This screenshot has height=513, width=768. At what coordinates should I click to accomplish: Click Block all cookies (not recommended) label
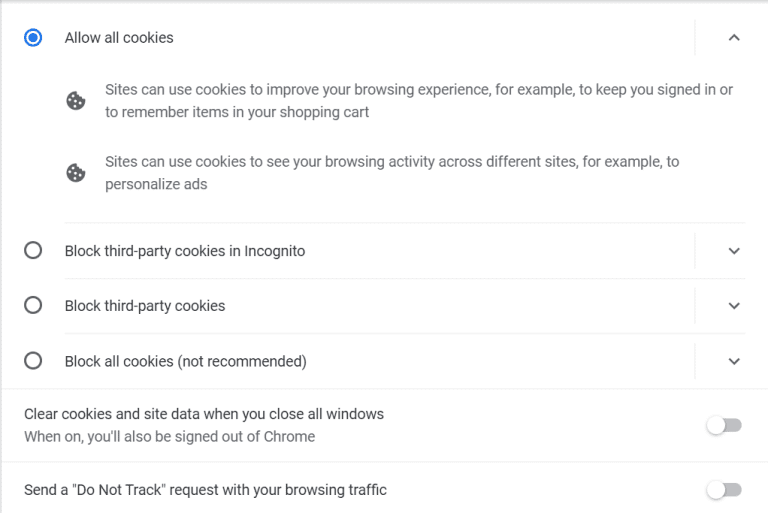click(186, 361)
